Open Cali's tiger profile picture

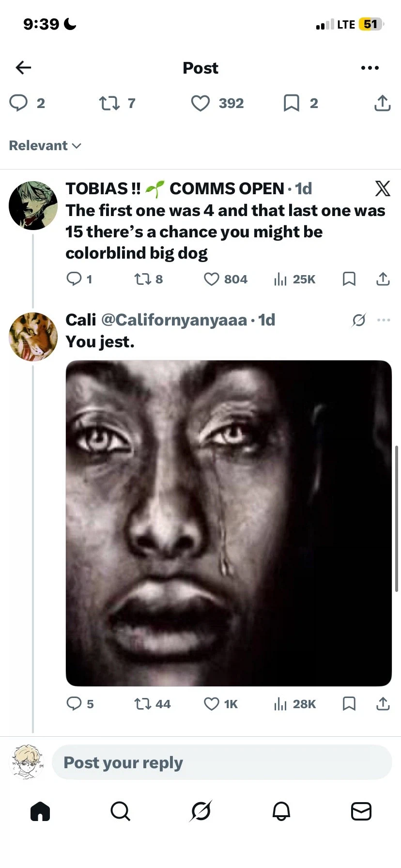(33, 337)
